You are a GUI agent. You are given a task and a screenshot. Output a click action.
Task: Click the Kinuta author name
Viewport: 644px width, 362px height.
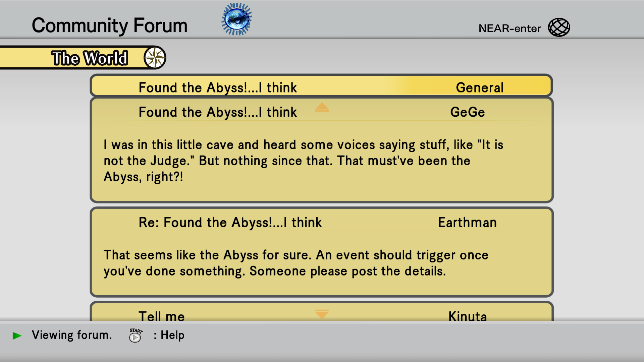(x=467, y=316)
